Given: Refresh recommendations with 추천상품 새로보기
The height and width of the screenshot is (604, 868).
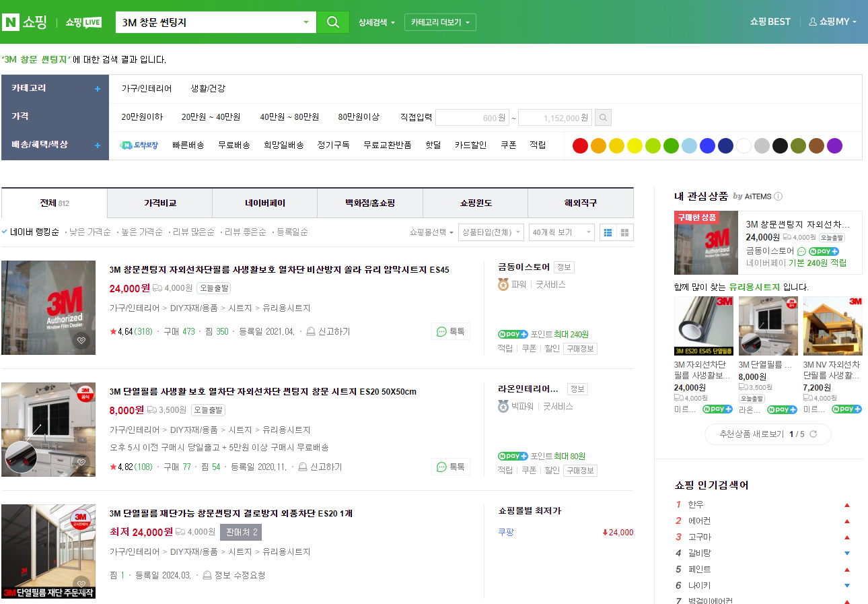Looking at the screenshot, I should [x=768, y=434].
